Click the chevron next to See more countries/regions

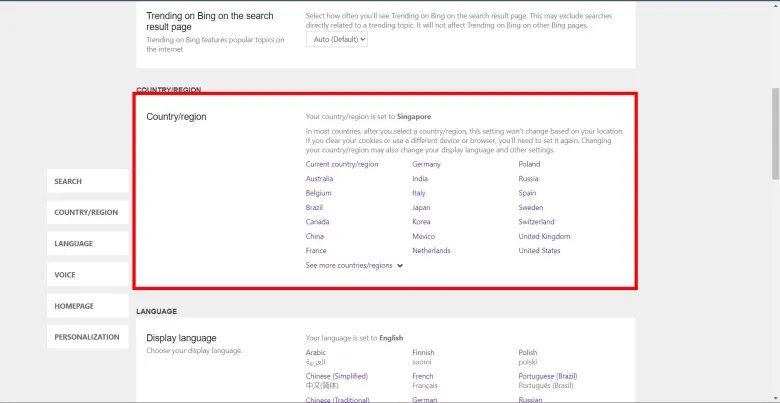point(400,266)
